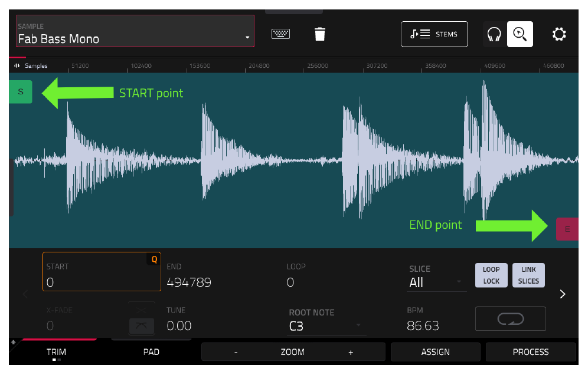
Task: Toggle the loop mode button
Action: point(511,319)
